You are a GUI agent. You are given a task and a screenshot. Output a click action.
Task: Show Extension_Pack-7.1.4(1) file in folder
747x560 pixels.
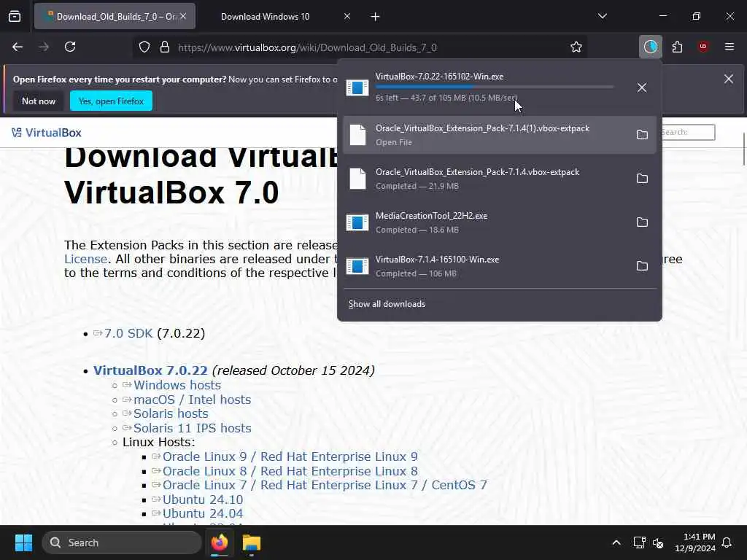642,135
